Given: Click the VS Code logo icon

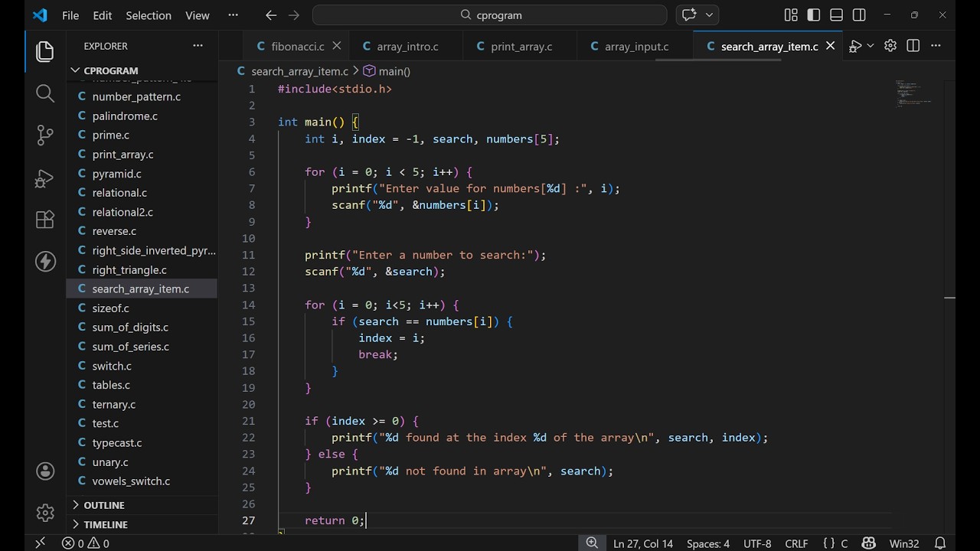Looking at the screenshot, I should (x=40, y=15).
